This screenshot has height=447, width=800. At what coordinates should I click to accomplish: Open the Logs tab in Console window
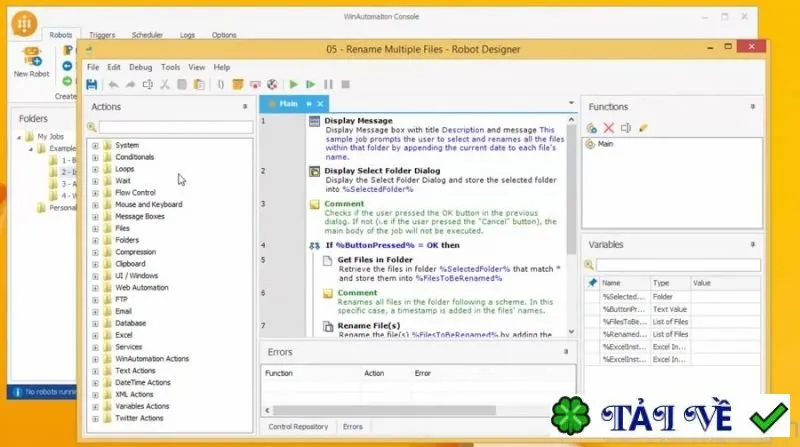coord(187,35)
